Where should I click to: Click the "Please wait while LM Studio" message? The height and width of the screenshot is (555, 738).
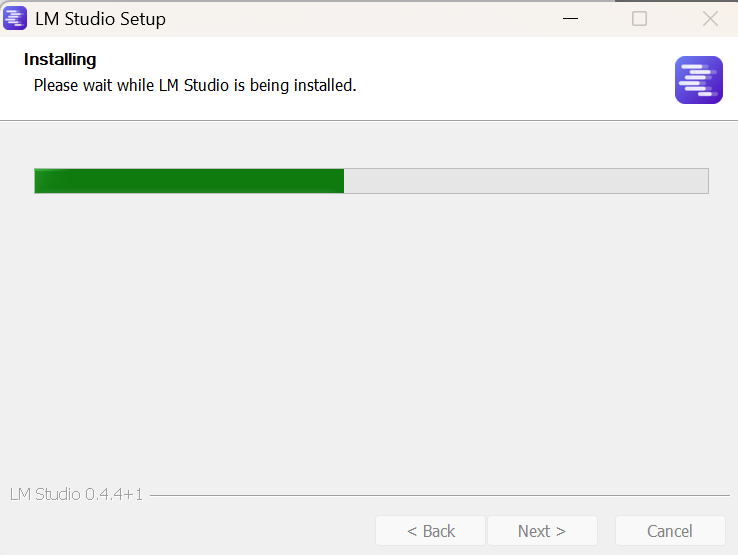tap(195, 85)
